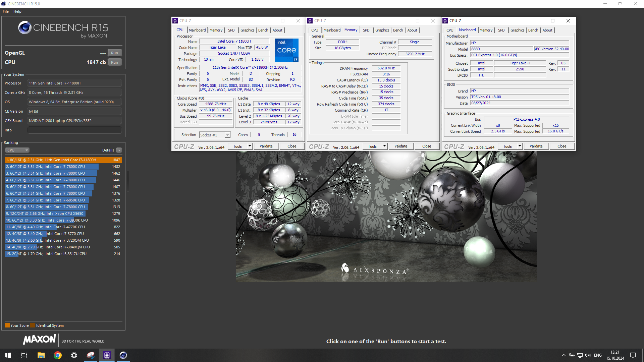Click the Your Score orange legend swatch
Viewport: 644px width, 362px height.
tap(7, 325)
